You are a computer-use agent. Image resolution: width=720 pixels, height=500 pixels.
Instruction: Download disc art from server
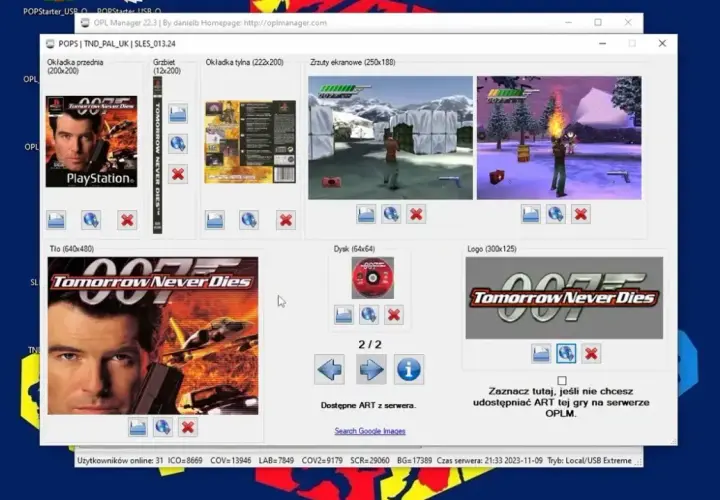[369, 315]
